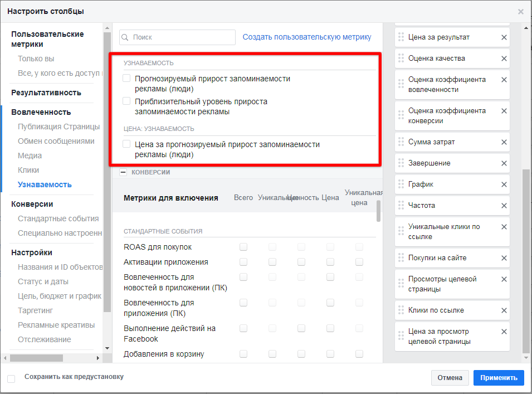Tick «Цена за прогнозируемый прирост запоминаемости» checkbox
Image resolution: width=532 pixels, height=394 pixels.
click(x=126, y=144)
